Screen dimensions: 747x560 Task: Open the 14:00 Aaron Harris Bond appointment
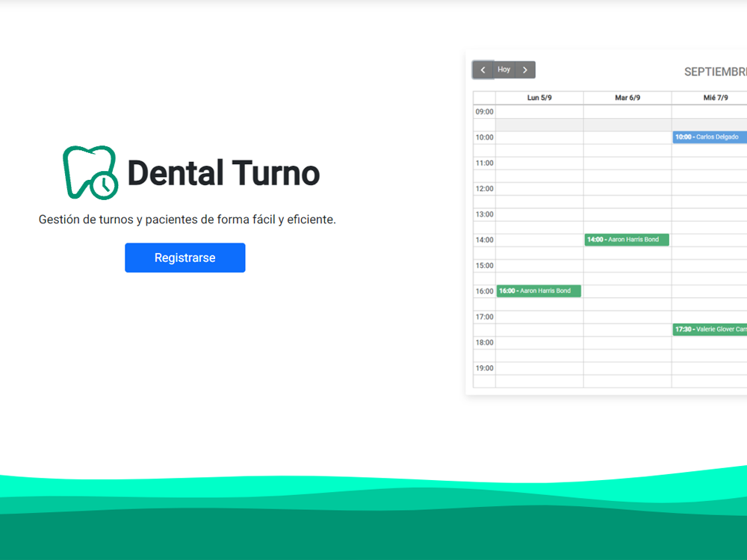(627, 240)
